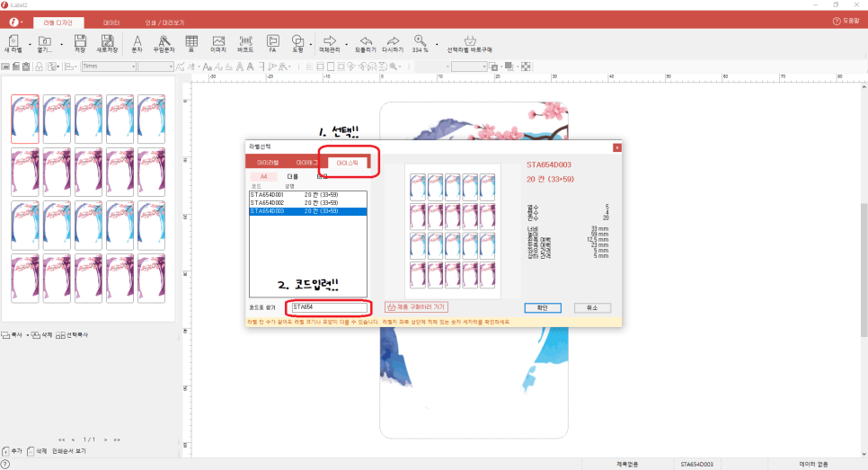Click the Undo (되돌리기) icon
868x470 pixels.
(366, 41)
